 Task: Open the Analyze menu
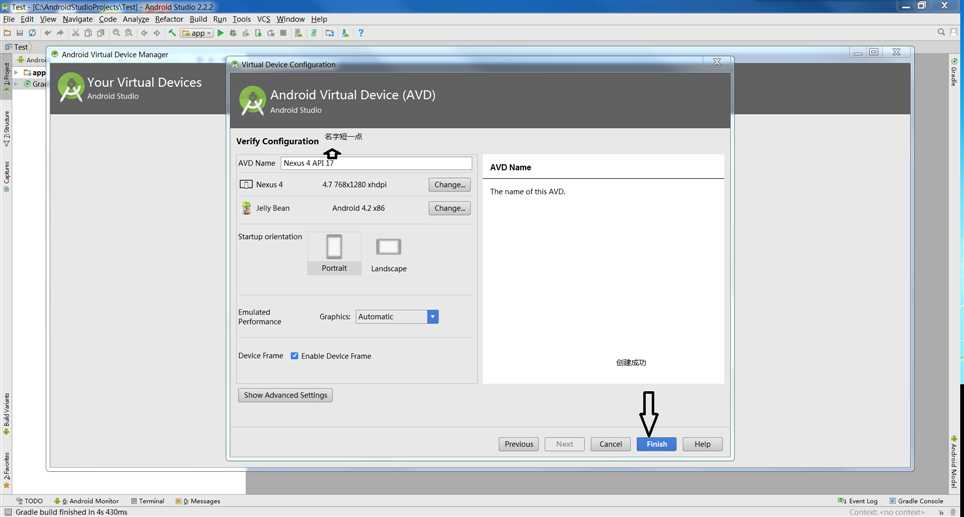136,19
